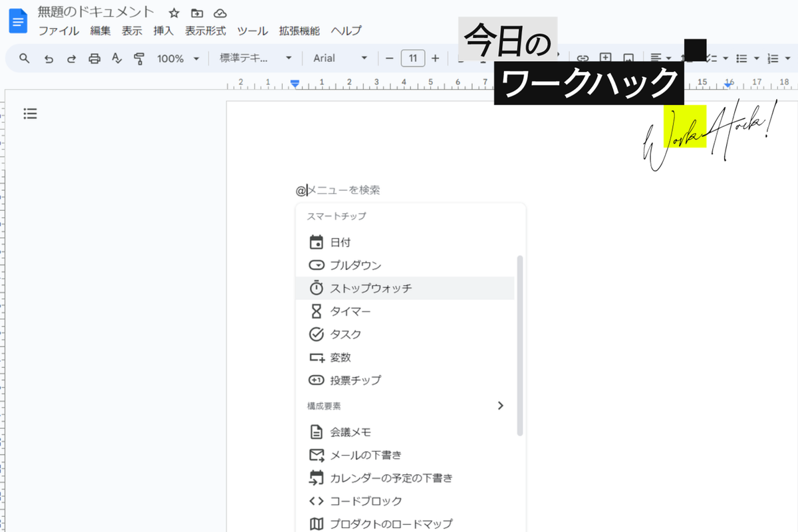Star the untitled document
The image size is (798, 532).
click(174, 13)
